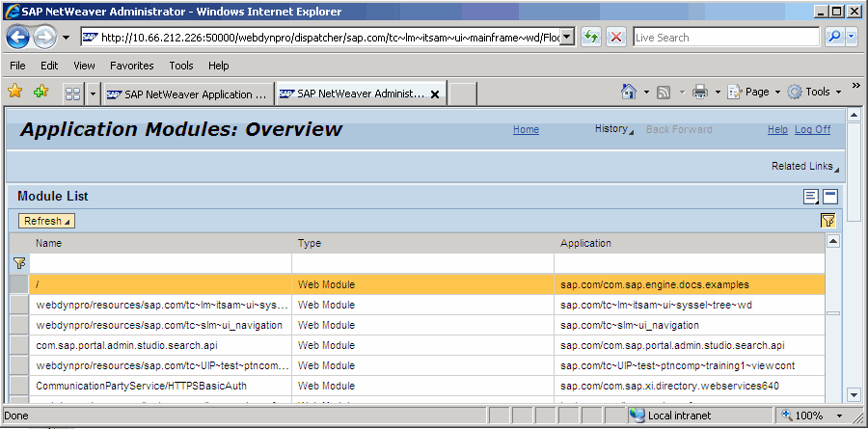Click table scrollbar down arrow
Viewport: 868px width, 429px height.
coord(833,395)
